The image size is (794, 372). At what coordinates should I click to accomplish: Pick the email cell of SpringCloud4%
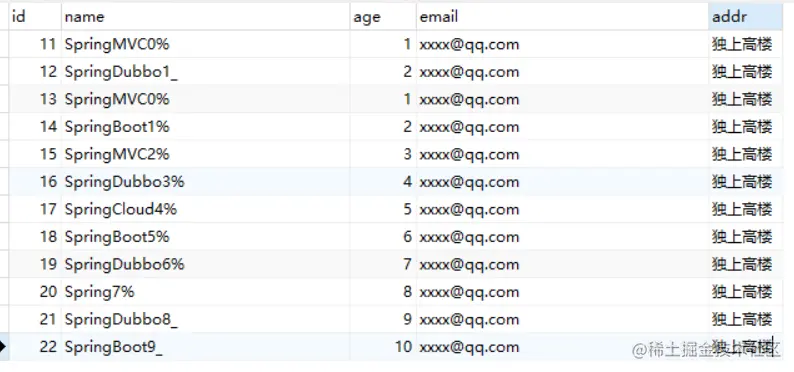click(x=563, y=209)
